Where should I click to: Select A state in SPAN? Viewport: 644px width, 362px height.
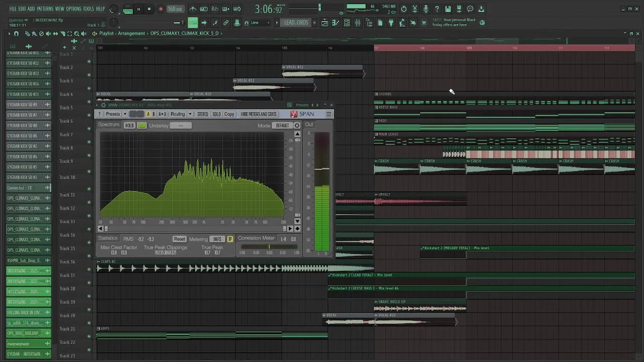[x=148, y=114]
